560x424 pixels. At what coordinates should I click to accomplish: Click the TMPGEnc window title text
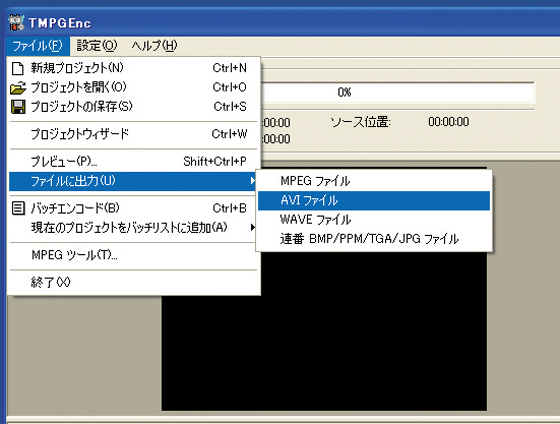(x=60, y=23)
